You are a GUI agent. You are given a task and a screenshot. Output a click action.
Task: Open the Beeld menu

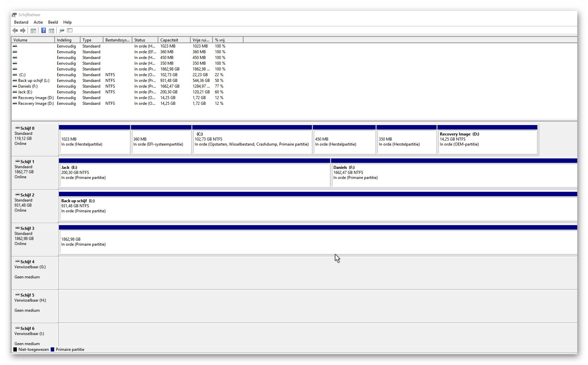point(53,22)
